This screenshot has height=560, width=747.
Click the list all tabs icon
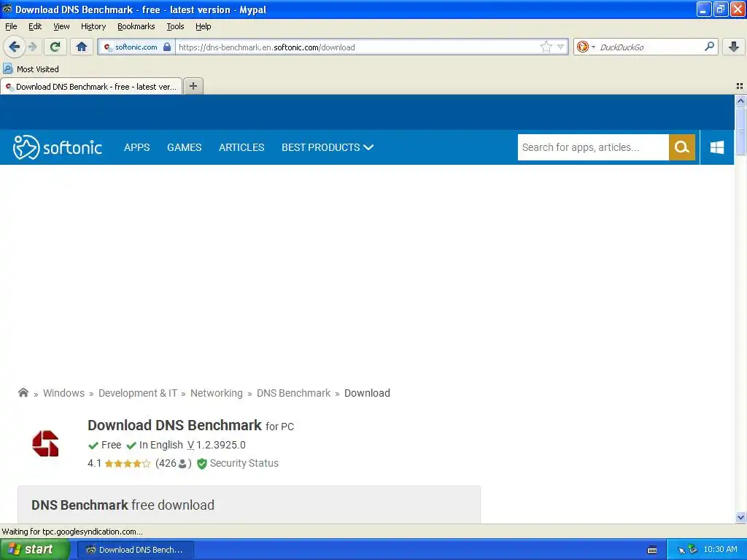740,86
